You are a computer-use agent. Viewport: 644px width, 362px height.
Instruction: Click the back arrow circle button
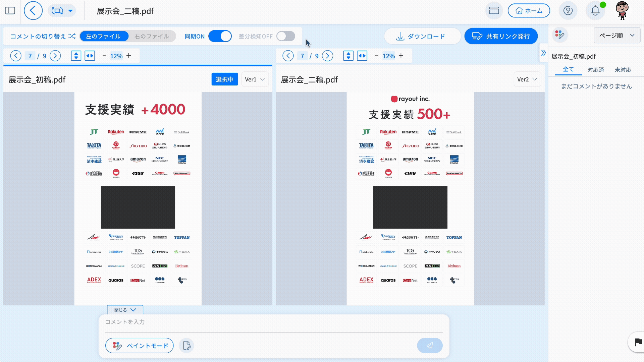tap(33, 11)
